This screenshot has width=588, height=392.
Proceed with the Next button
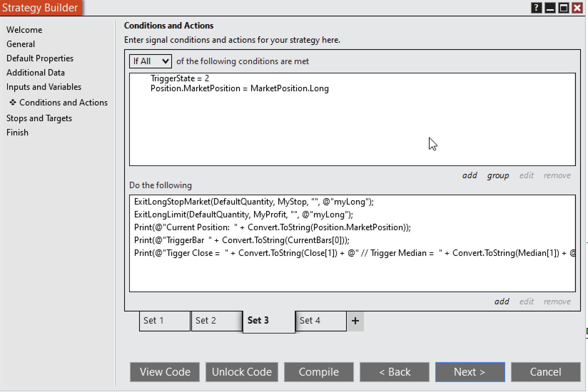pyautogui.click(x=470, y=372)
